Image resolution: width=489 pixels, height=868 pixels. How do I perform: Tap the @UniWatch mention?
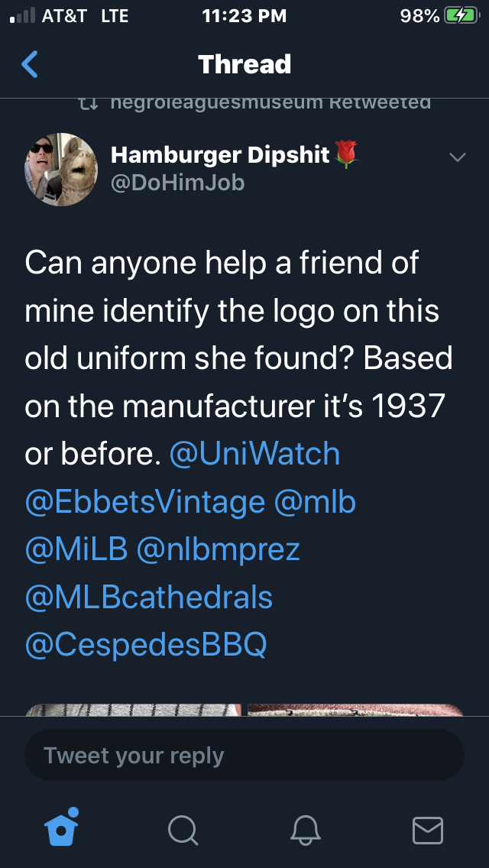254,454
